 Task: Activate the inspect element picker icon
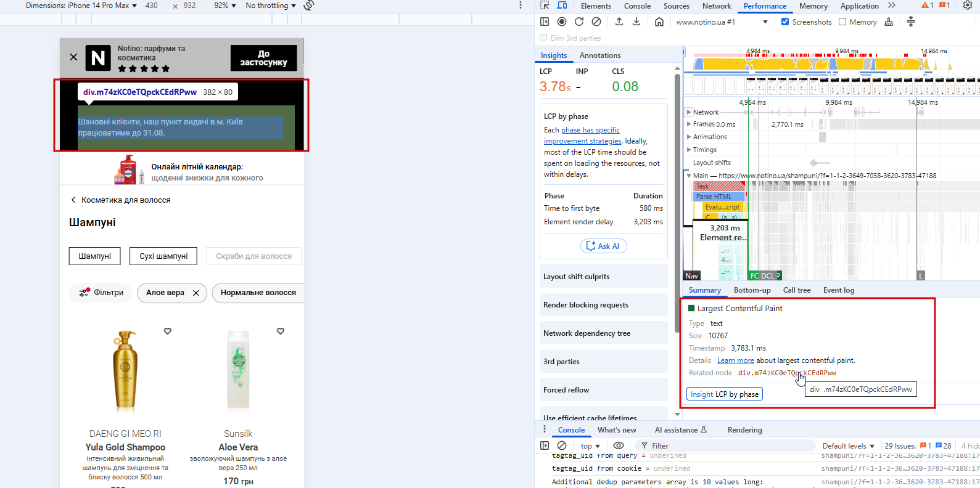click(545, 6)
